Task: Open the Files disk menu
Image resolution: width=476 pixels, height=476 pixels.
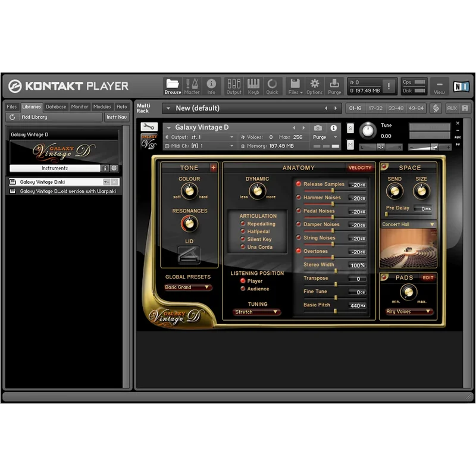Action: point(295,86)
